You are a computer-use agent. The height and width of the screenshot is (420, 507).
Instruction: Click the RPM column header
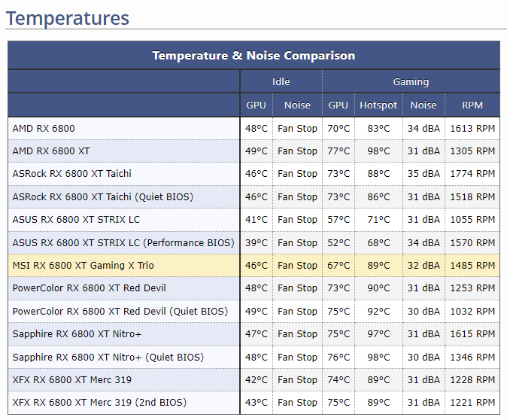(x=472, y=105)
